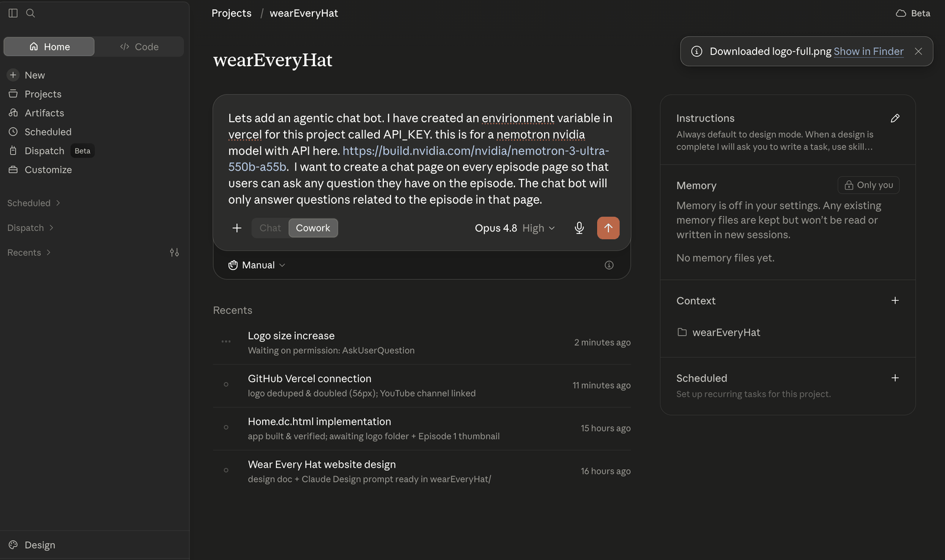Click status circle of GitHub Vercel connection

pos(226,385)
